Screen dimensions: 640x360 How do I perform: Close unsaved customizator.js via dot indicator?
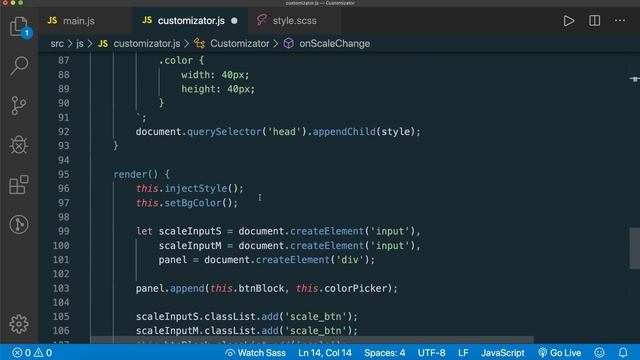[234, 21]
